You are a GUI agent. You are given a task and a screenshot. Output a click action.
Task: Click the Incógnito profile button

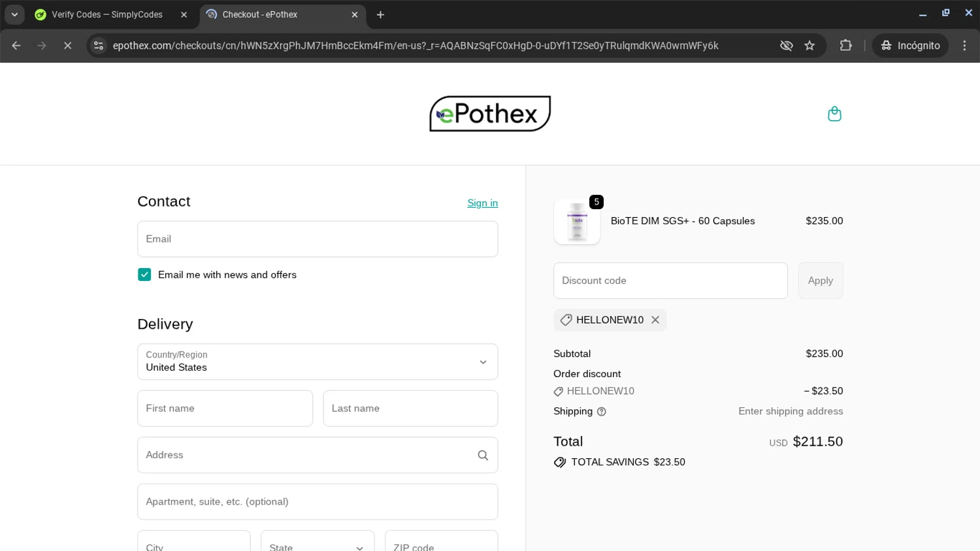click(910, 46)
